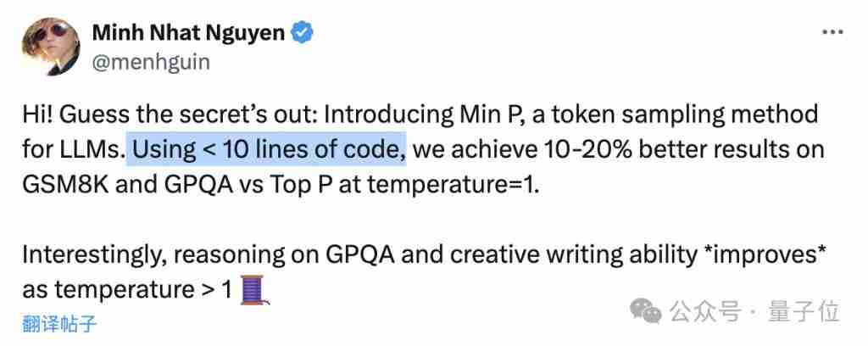Click the purple thread spool emoji
The width and height of the screenshot is (868, 346).
254,291
